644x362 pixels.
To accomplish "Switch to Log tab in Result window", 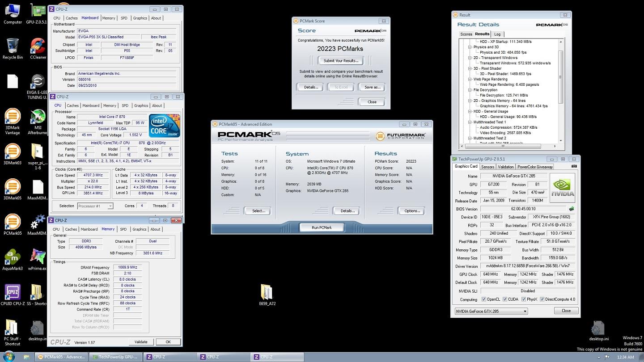I will point(497,34).
